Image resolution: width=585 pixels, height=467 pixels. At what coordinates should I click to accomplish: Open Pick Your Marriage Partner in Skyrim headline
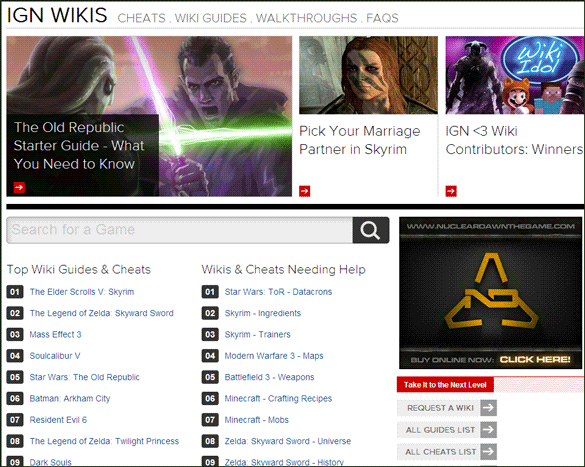coord(360,140)
